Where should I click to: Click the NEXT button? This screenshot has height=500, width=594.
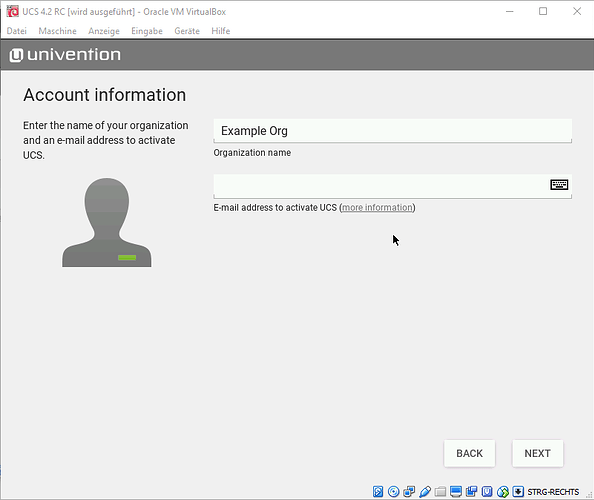coord(538,453)
